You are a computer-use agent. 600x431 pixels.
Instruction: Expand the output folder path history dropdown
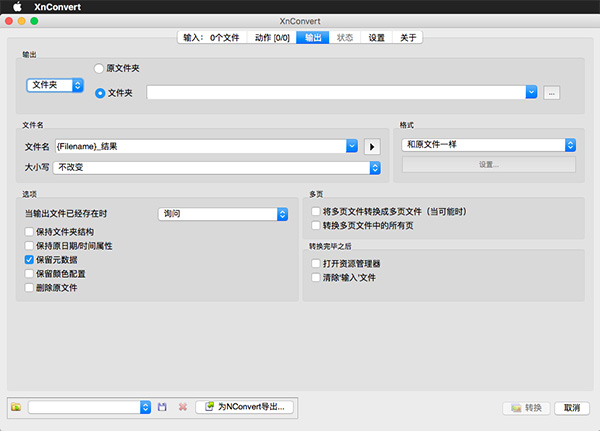click(532, 92)
